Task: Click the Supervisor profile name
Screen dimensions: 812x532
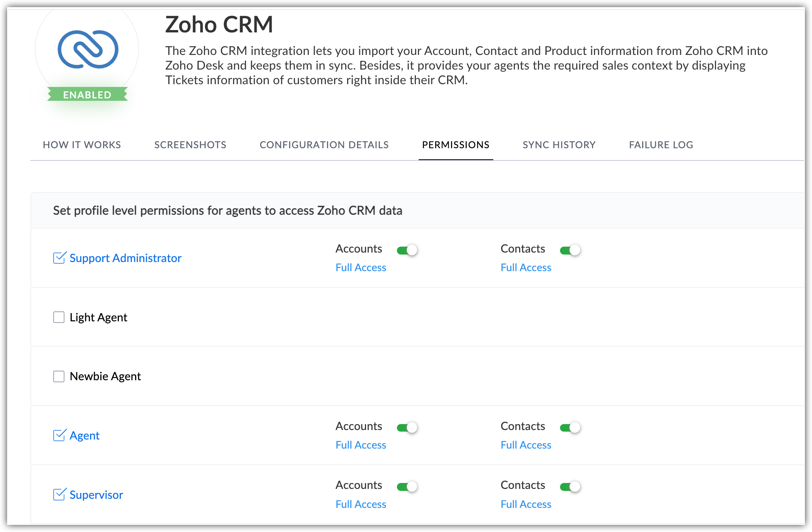Action: coord(96,495)
